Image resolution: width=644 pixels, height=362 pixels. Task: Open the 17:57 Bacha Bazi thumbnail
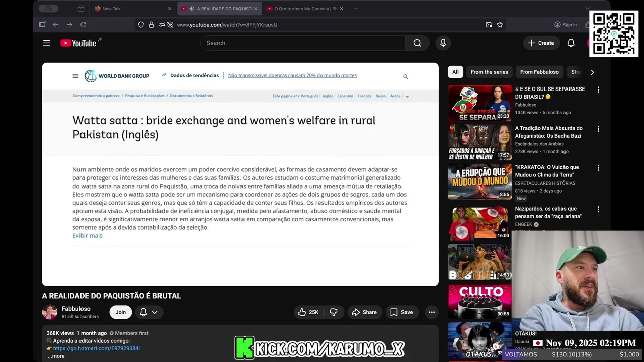[x=479, y=143]
